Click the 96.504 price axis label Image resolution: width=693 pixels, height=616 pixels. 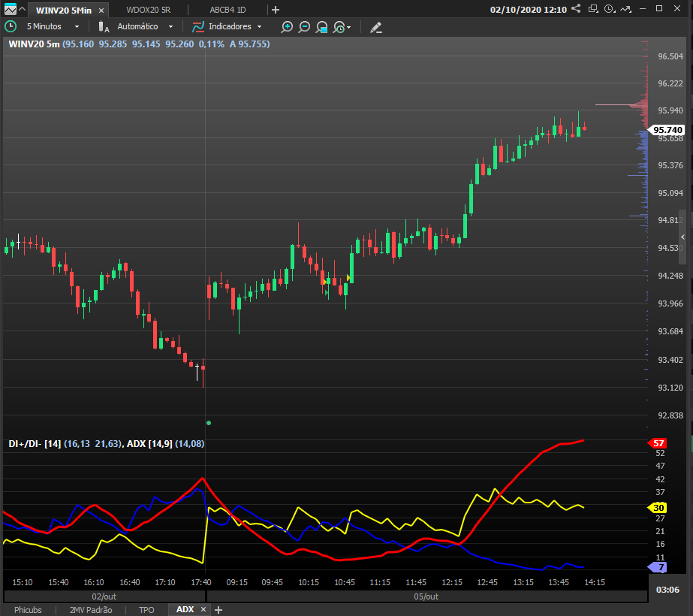(670, 56)
